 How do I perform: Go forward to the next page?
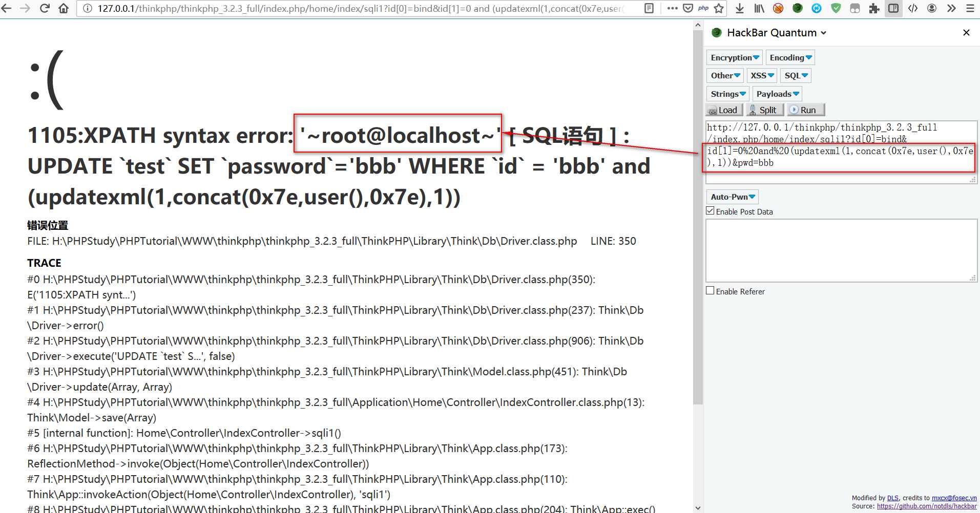tap(25, 8)
